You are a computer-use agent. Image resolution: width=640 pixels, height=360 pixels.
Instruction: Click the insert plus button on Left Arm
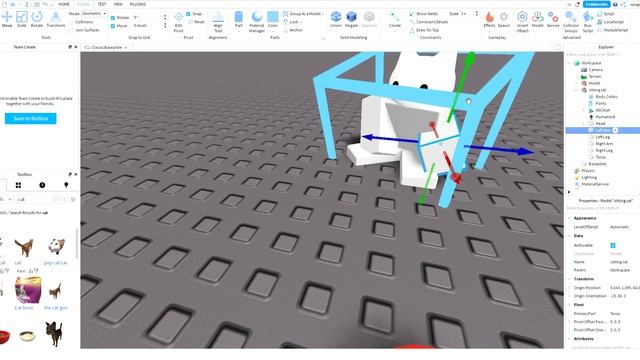(616, 130)
